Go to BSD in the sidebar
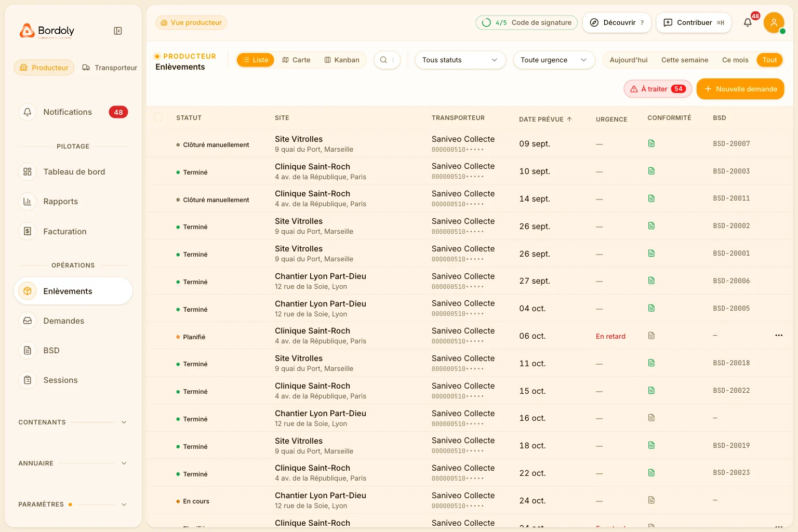798x532 pixels. pyautogui.click(x=73, y=351)
